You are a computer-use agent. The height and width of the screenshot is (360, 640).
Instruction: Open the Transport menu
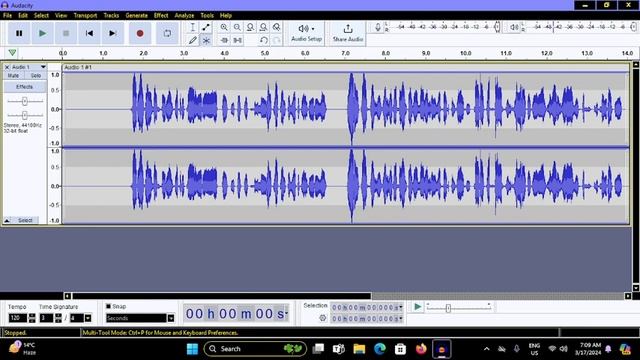click(85, 16)
